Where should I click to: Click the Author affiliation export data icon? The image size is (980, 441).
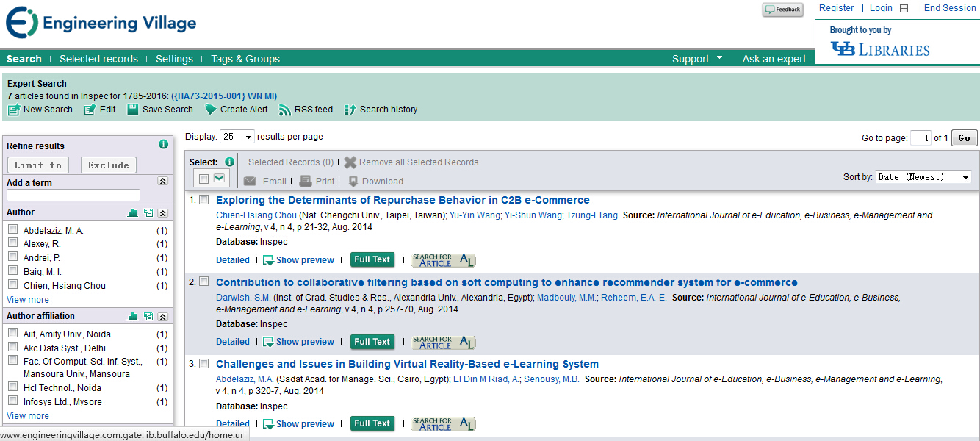(148, 317)
